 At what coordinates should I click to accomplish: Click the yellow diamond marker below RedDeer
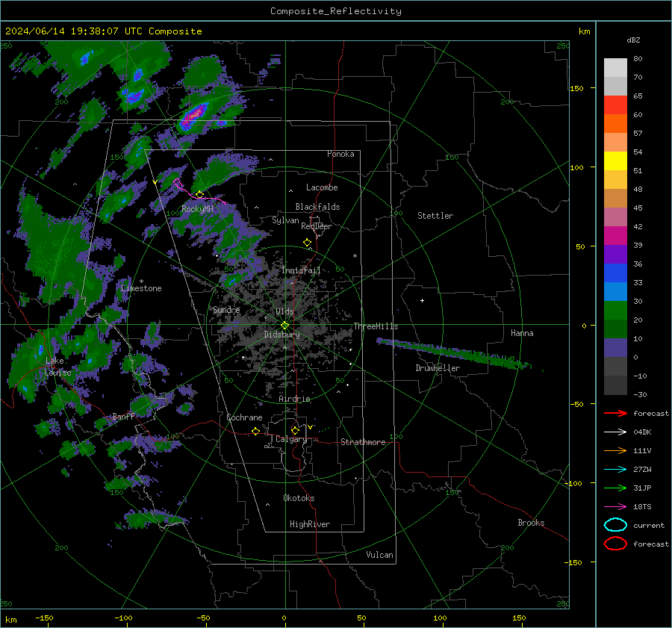coord(307,243)
